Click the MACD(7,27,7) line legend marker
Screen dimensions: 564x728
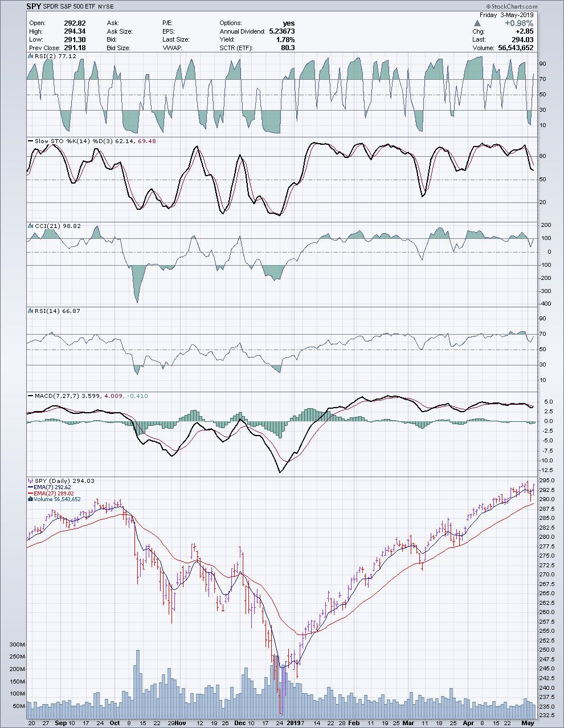tap(31, 395)
